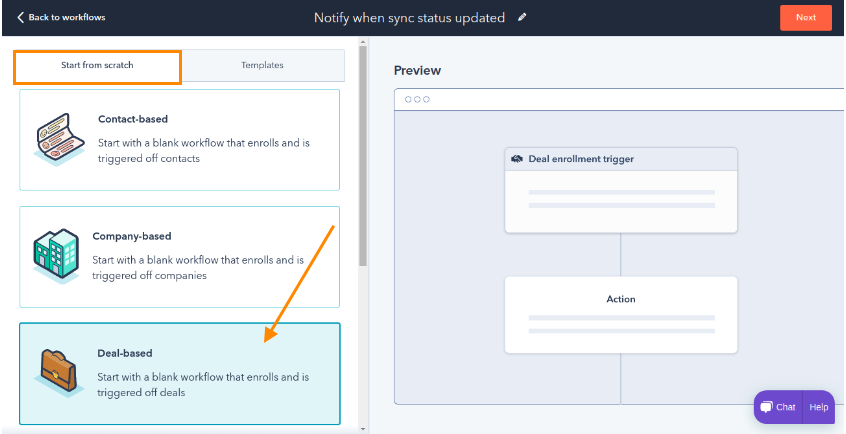Select the Company-based workflow option
The height and width of the screenshot is (434, 846).
click(180, 257)
